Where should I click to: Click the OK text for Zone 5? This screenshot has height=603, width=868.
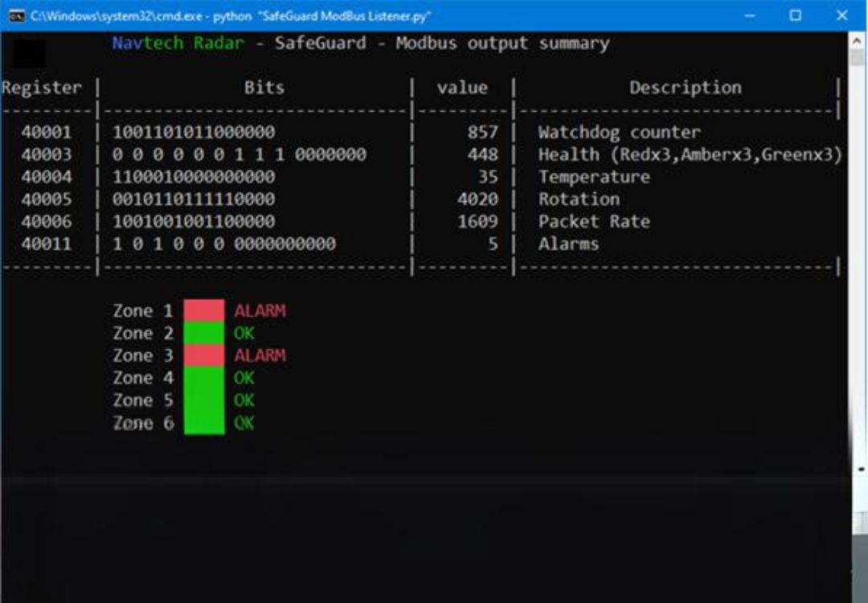[244, 400]
